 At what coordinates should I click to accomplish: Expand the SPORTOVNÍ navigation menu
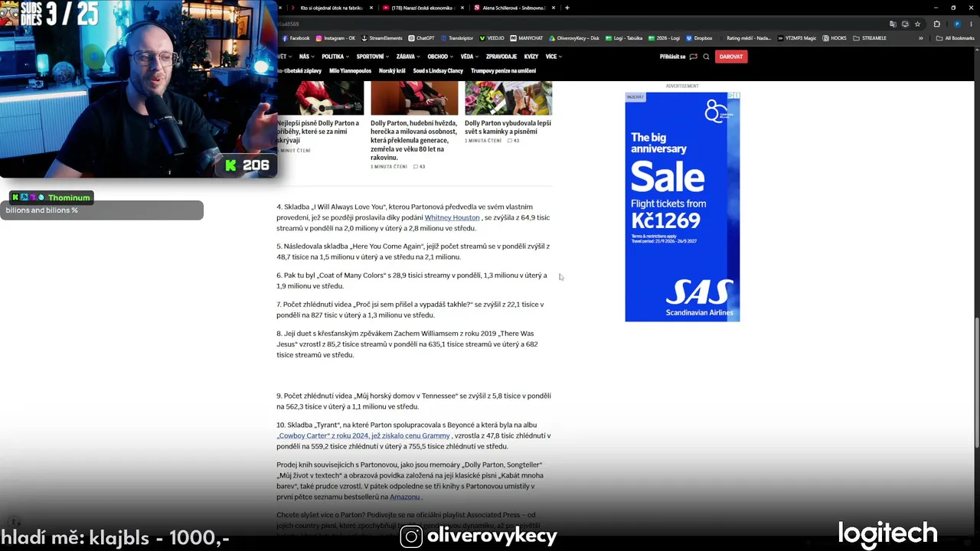373,57
